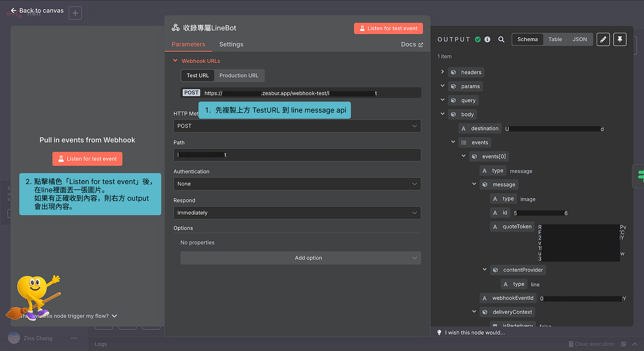Click the info icon next to OUTPUT
The width and height of the screenshot is (644, 351).
(487, 39)
